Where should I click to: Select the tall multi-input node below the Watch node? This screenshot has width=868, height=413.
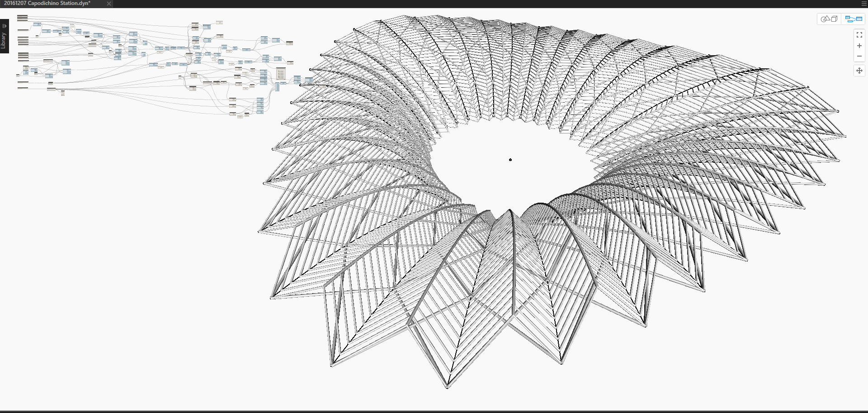point(277,87)
